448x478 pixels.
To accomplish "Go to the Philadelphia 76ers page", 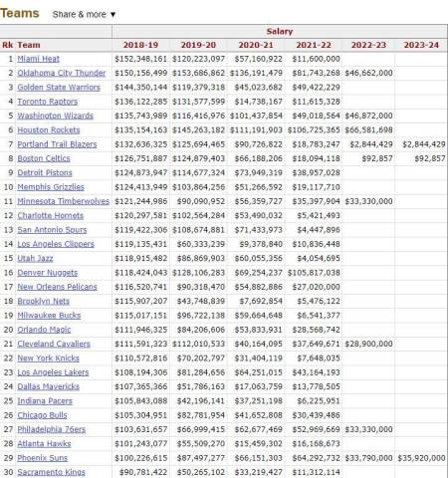I will coord(51,429).
